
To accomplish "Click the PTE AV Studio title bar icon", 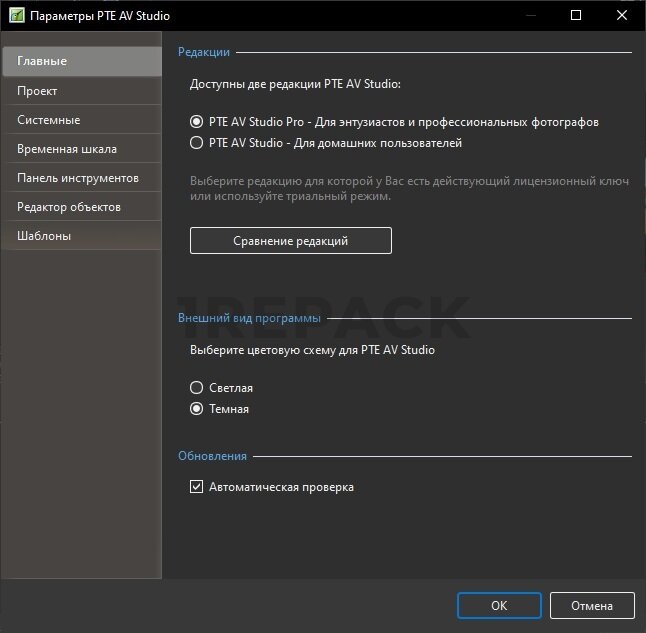I will 16,16.
